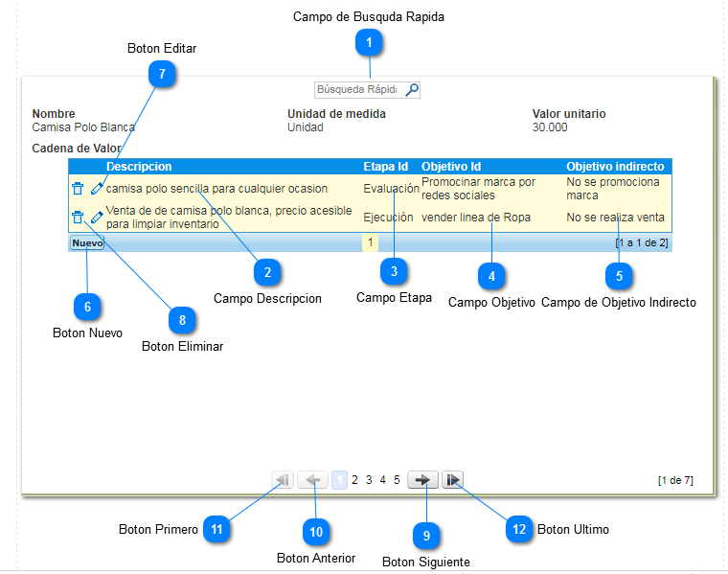Viewport: 728px width, 574px height.
Task: Click 'camisa polo sencilla para cualquier ocasion' cell
Action: (216, 189)
